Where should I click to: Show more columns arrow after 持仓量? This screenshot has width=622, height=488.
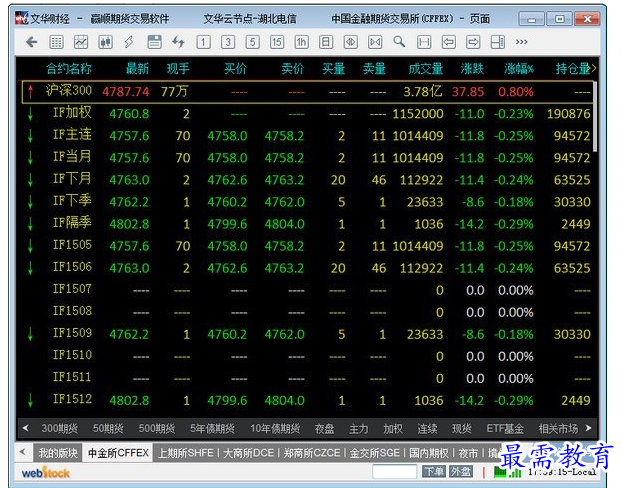(593, 69)
